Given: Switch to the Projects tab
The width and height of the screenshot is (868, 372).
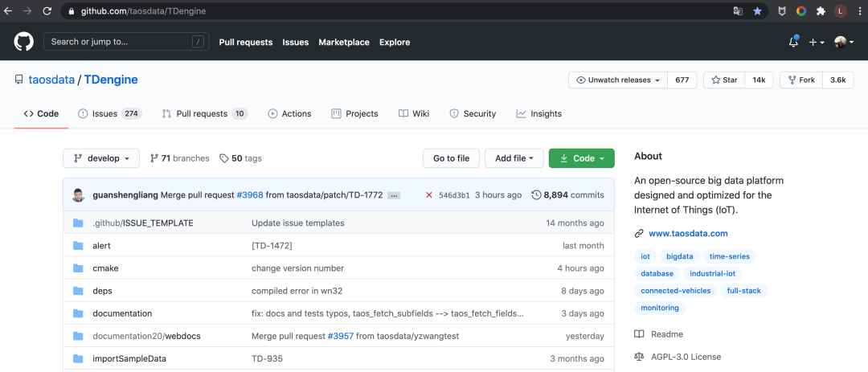Looking at the screenshot, I should pos(355,113).
